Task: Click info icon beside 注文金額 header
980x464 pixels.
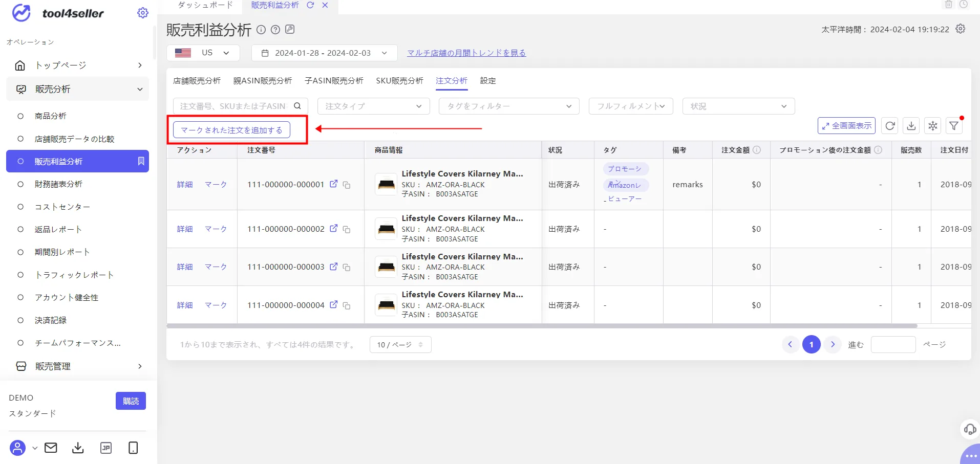Action: coord(757,150)
